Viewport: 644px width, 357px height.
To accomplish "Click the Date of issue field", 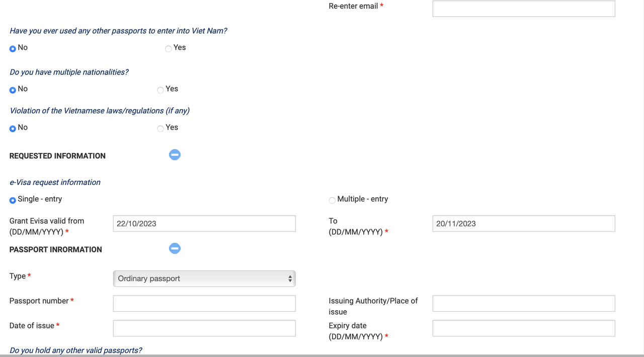I will point(204,328).
